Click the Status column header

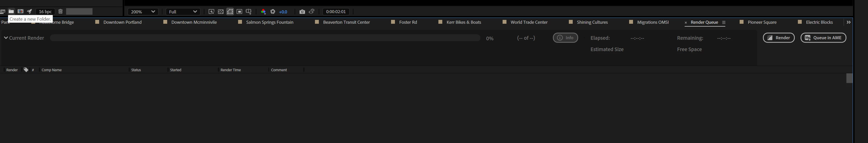click(x=136, y=70)
